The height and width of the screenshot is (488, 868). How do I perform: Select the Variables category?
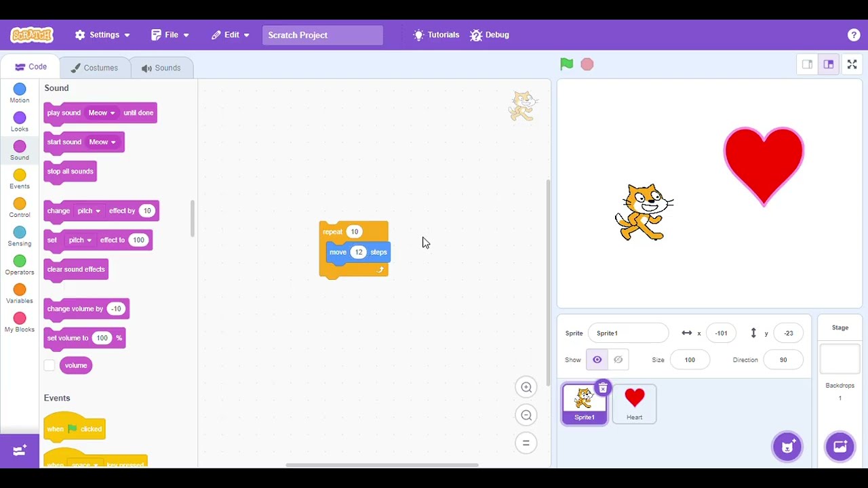tap(20, 293)
